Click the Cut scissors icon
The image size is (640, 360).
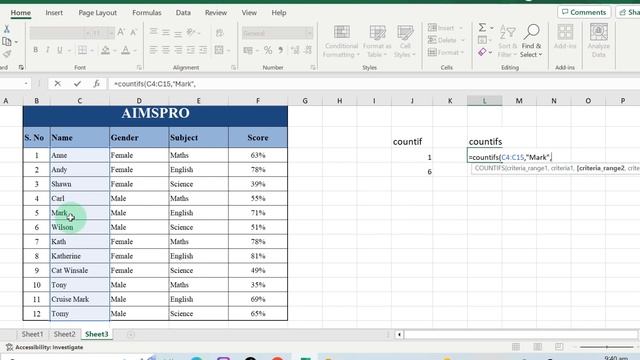coord(7,29)
